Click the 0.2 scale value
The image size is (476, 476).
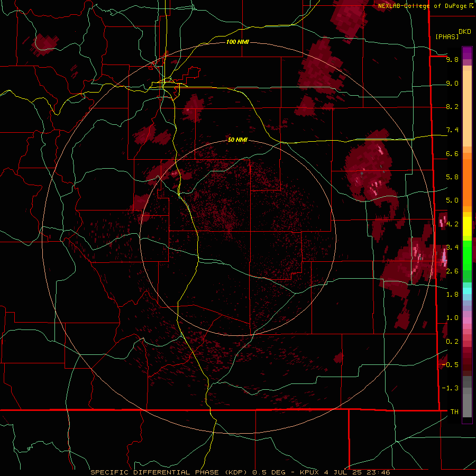(x=452, y=341)
